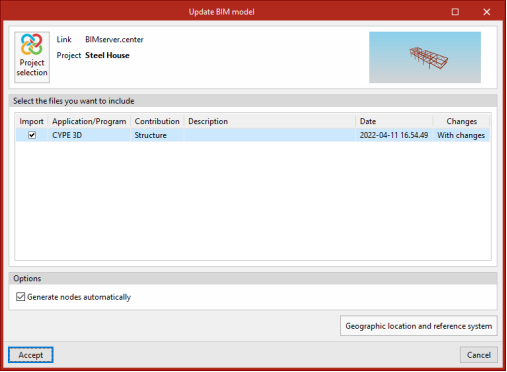The width and height of the screenshot is (507, 372).
Task: Maximize the Update BIM model dialog
Action: point(455,12)
